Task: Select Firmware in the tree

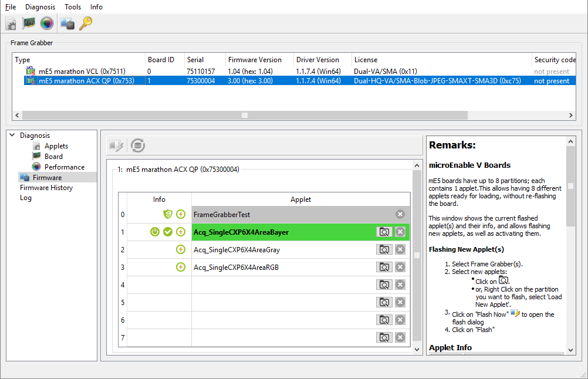Action: [x=58, y=177]
